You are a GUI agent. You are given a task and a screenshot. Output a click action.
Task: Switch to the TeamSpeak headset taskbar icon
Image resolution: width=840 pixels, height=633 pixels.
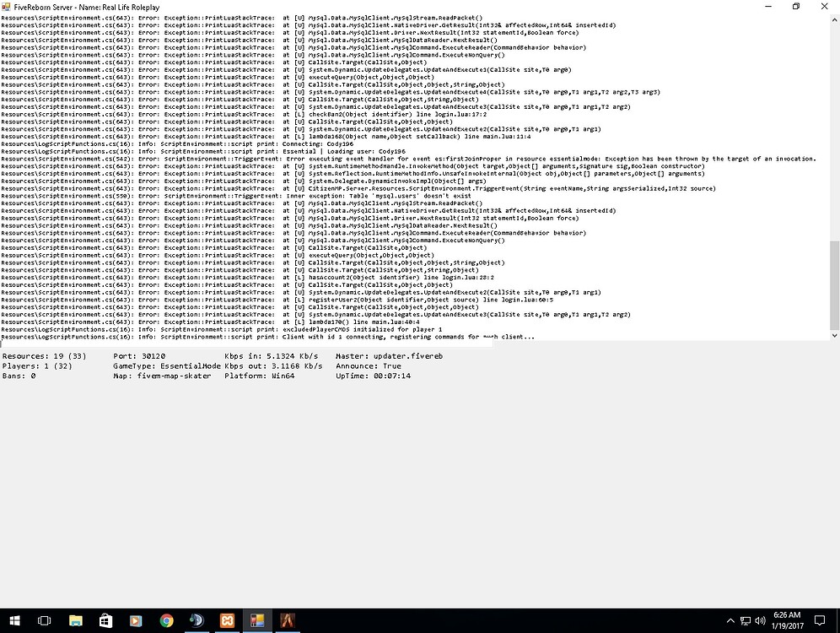pos(197,620)
